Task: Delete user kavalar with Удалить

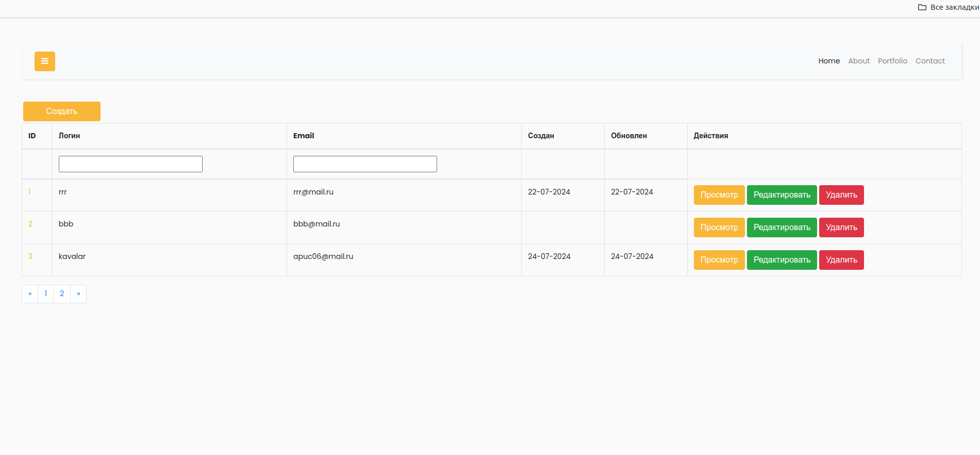Action: [841, 260]
